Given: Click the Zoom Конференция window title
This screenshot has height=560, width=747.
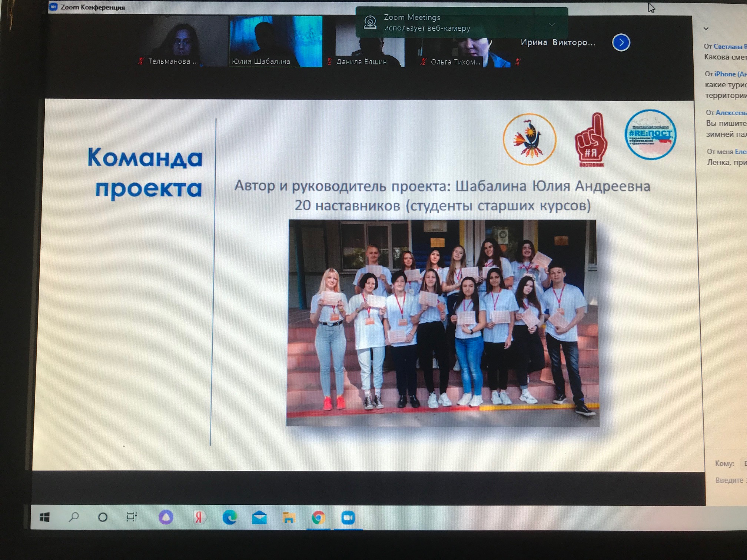Looking at the screenshot, I should (93, 7).
